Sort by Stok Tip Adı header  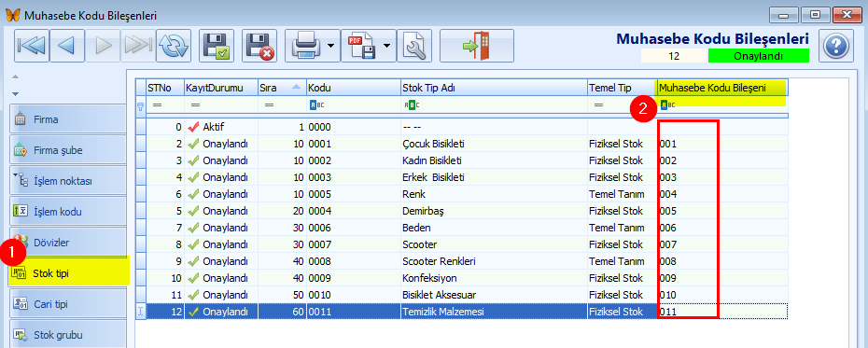click(495, 88)
